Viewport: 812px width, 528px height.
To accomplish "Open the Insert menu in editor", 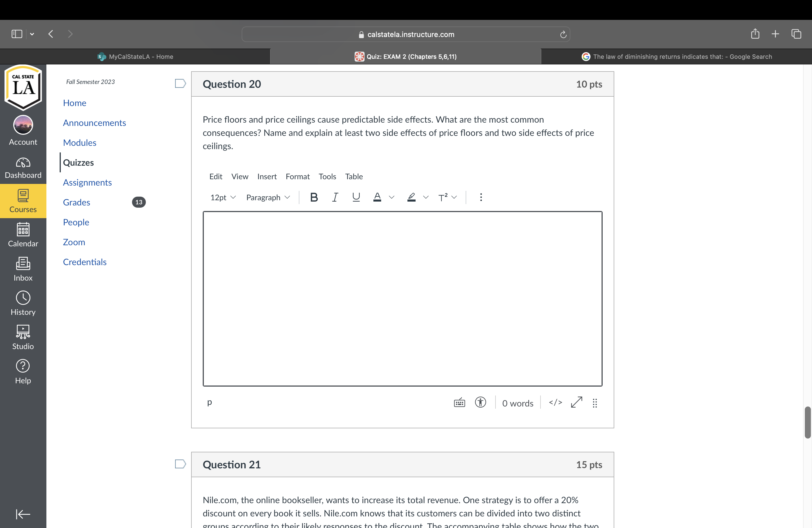I will [267, 176].
